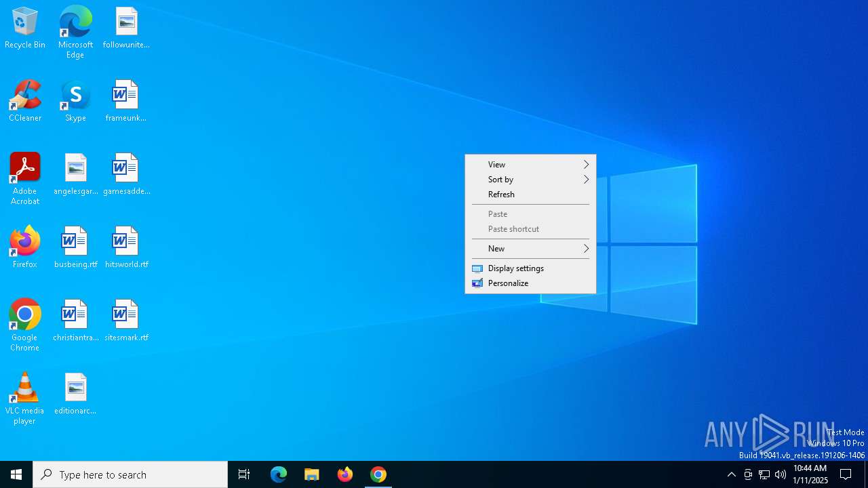Select the angelesgar image file icon

point(75,175)
